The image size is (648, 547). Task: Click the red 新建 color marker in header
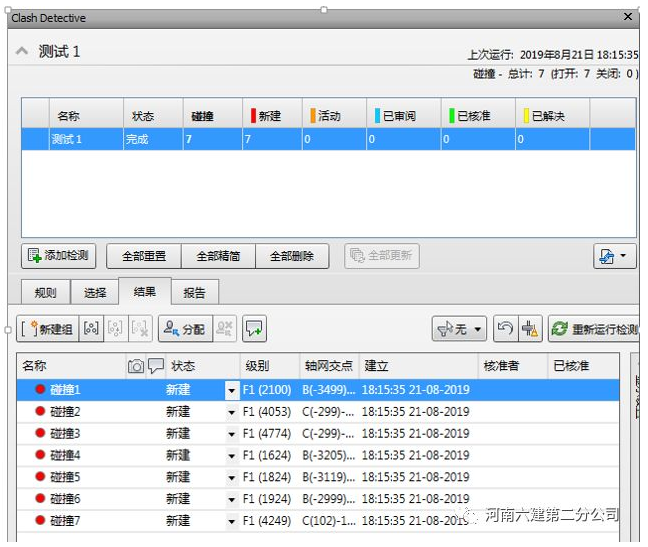253,115
